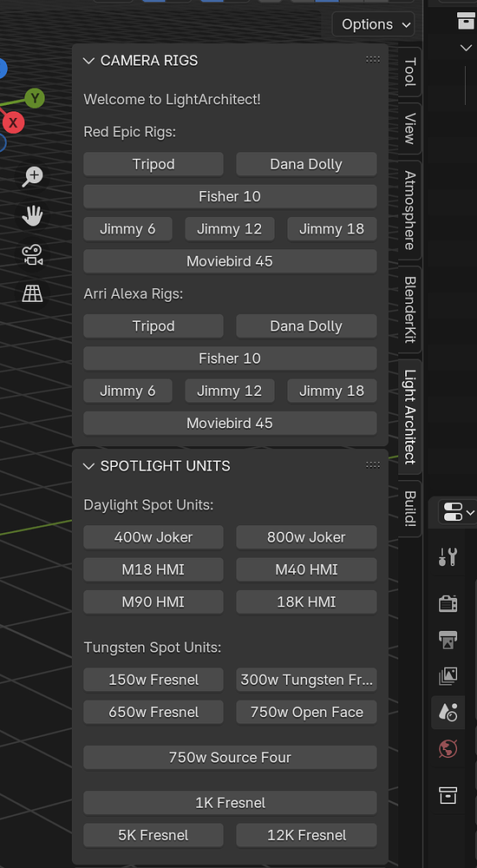Open the Options dropdown

pos(373,24)
